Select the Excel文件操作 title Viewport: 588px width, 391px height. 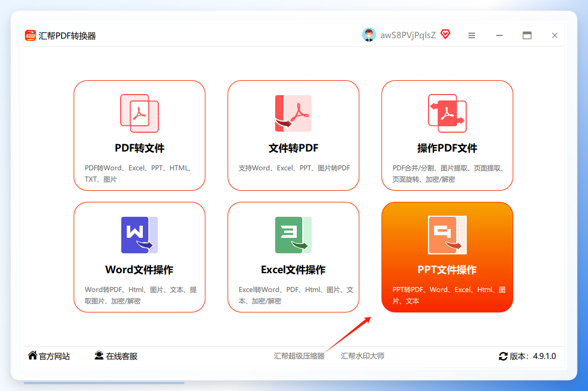(x=293, y=270)
